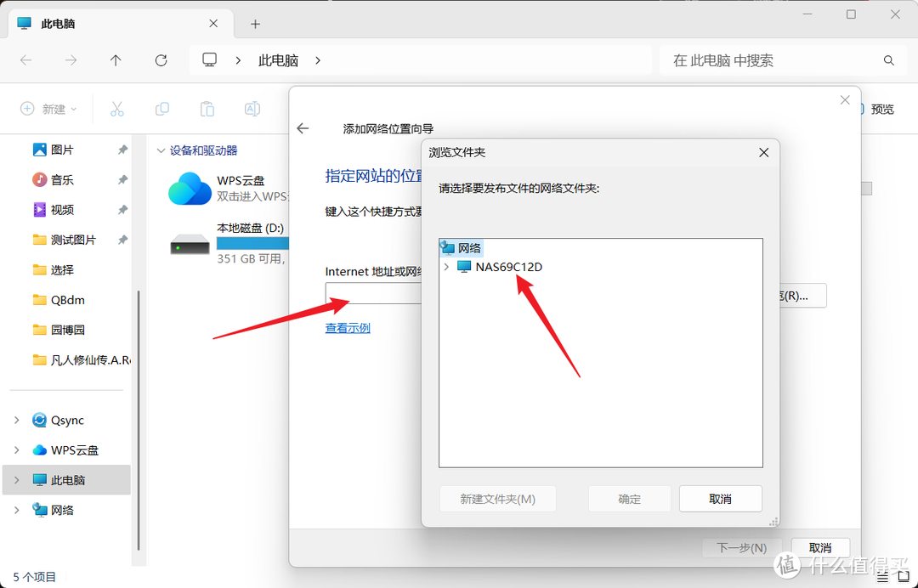Viewport: 918px width, 588px height.
Task: Click the Refresh icon in the navigation bar
Action: click(161, 60)
